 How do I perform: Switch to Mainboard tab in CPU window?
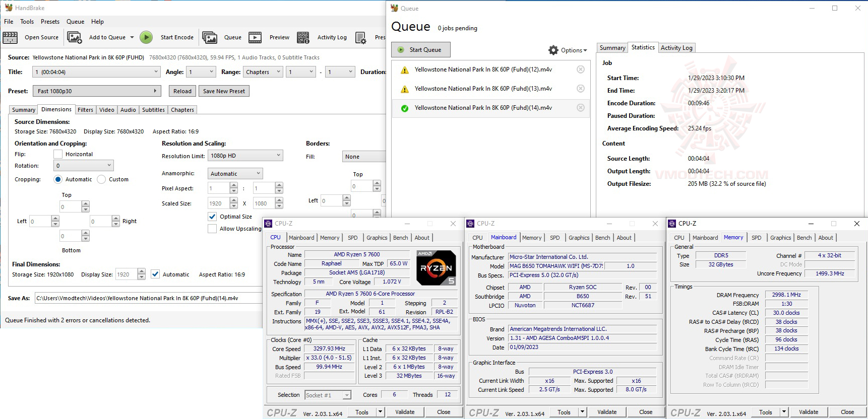(301, 238)
